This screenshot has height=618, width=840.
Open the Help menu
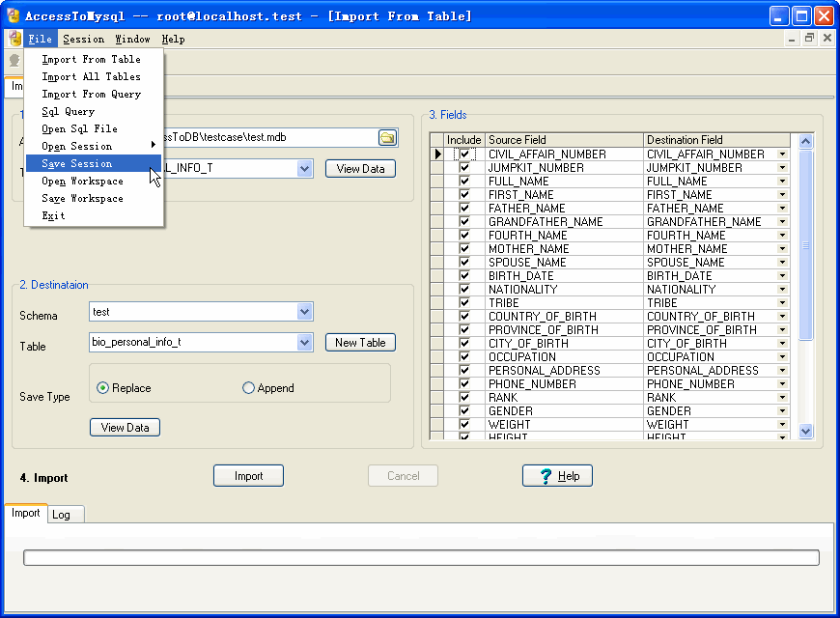click(x=173, y=40)
